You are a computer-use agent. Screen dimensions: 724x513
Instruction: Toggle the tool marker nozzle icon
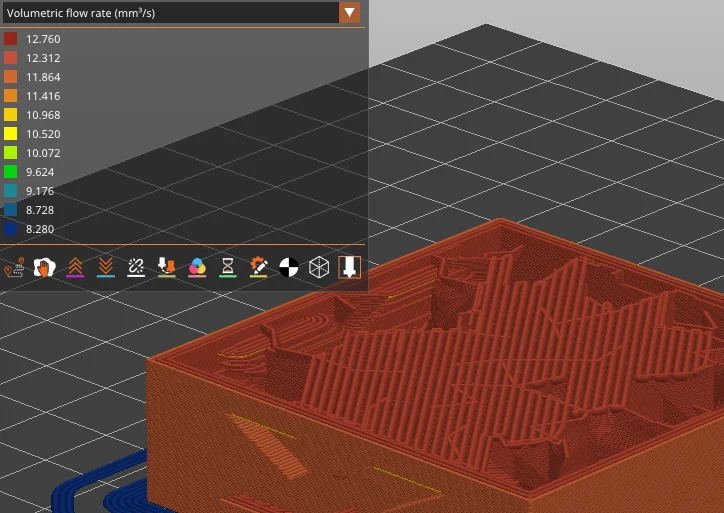[x=350, y=267]
